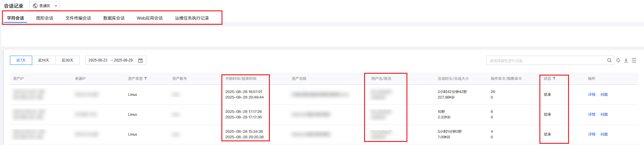The height and width of the screenshot is (145, 644).
Task: Click 回放 for the second session
Action: pyautogui.click(x=604, y=114)
